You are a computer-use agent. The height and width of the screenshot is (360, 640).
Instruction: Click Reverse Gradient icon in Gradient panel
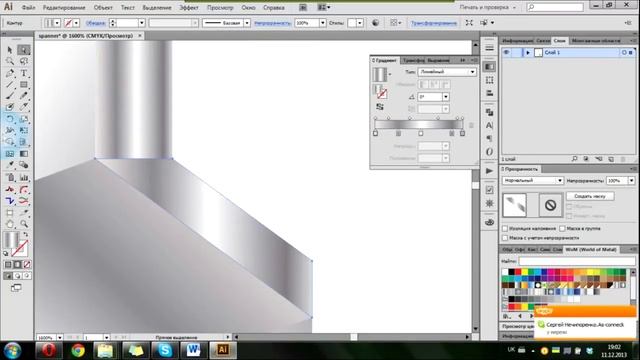click(380, 107)
